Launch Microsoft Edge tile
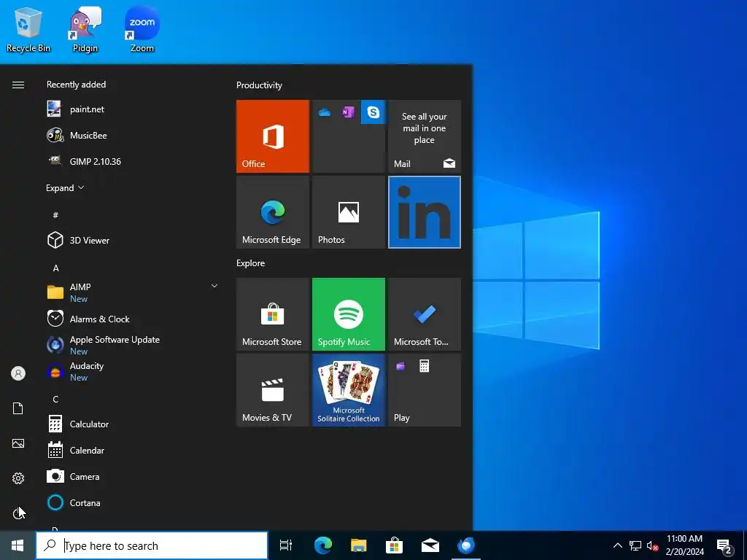The height and width of the screenshot is (560, 747). pyautogui.click(x=273, y=212)
